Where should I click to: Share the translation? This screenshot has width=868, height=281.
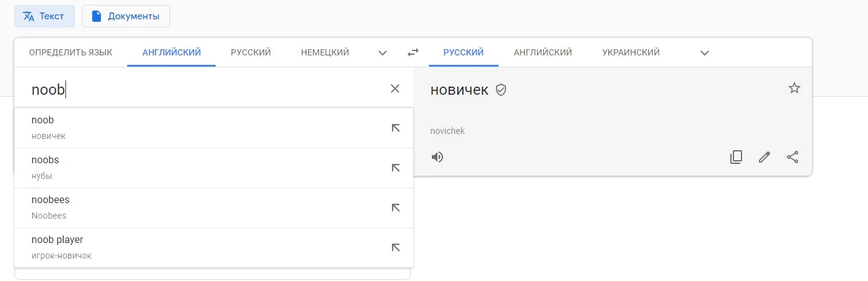[792, 157]
